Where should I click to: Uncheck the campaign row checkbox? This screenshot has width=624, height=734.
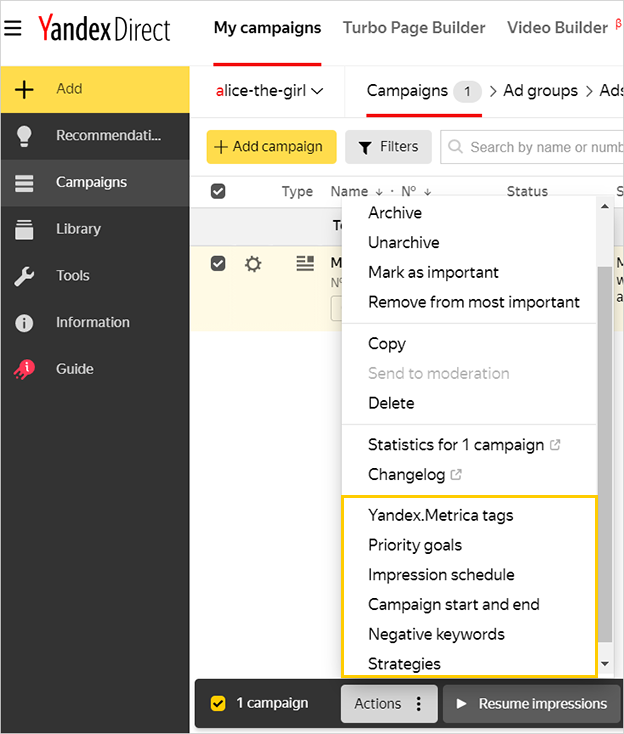pos(218,263)
